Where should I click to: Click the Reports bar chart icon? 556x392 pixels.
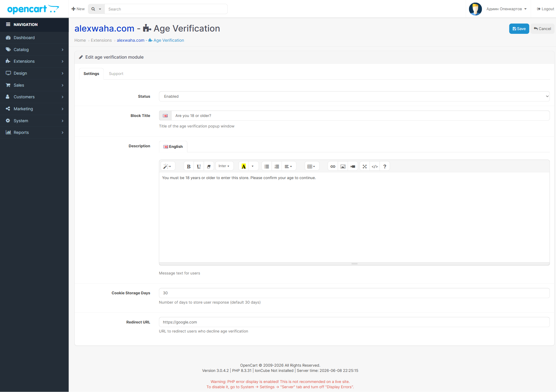coord(8,132)
